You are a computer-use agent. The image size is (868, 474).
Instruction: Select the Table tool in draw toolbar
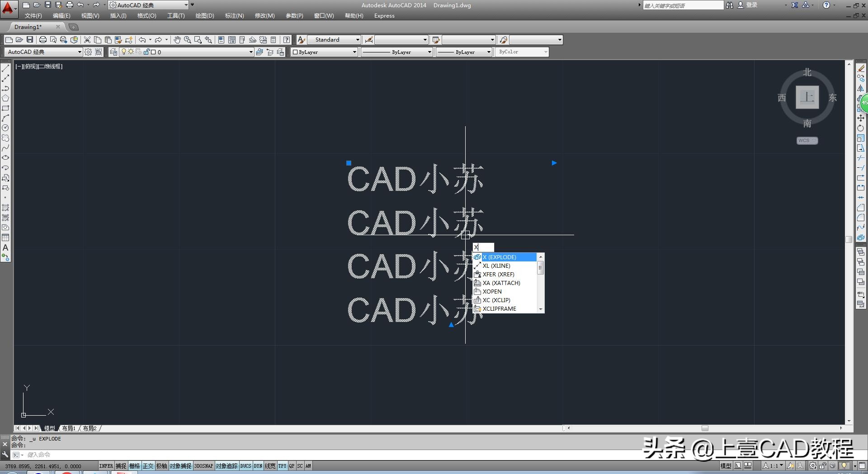point(5,237)
